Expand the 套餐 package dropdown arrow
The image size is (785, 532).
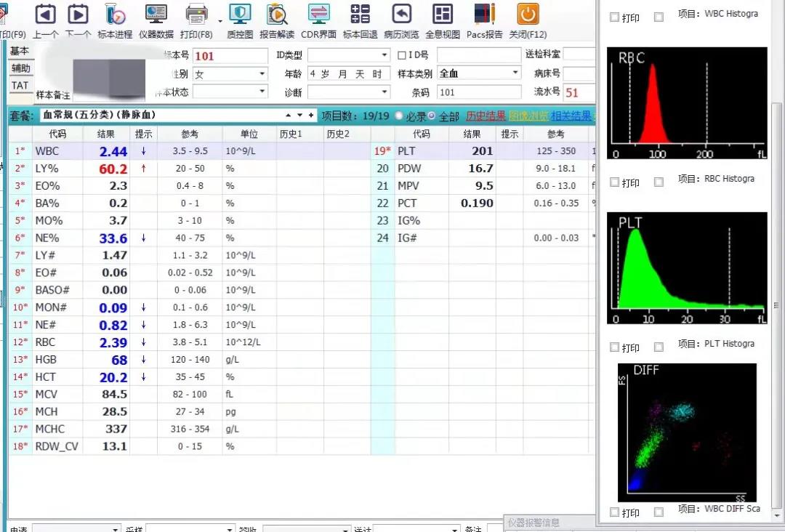click(300, 115)
